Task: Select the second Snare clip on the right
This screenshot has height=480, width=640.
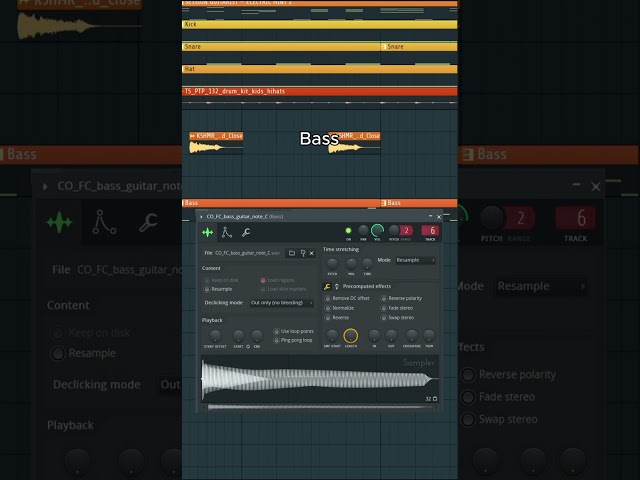Action: point(419,47)
